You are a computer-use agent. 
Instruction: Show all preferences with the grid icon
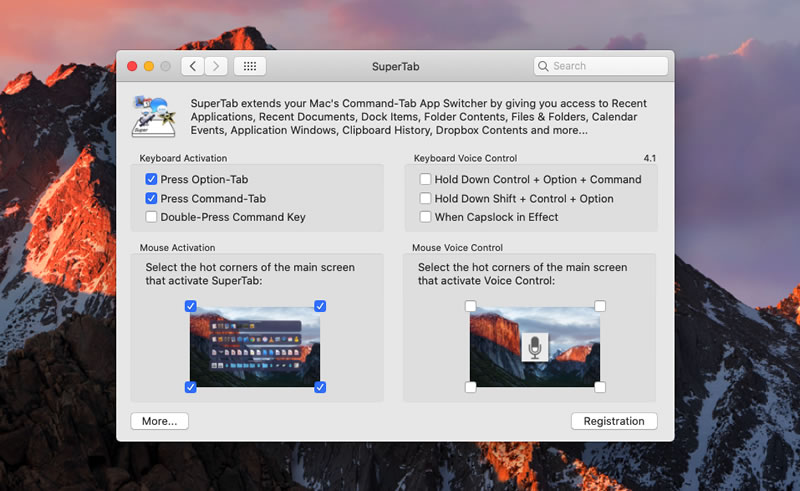(250, 66)
